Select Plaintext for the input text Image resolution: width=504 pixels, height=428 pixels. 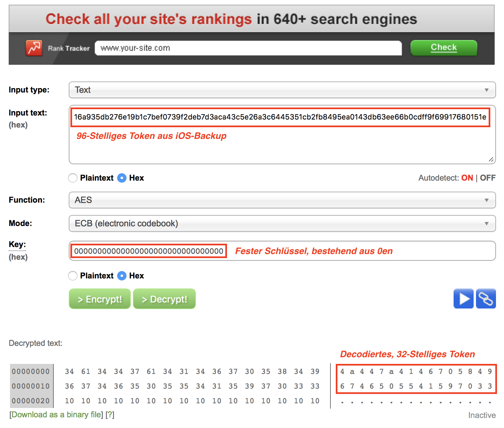[x=73, y=178]
